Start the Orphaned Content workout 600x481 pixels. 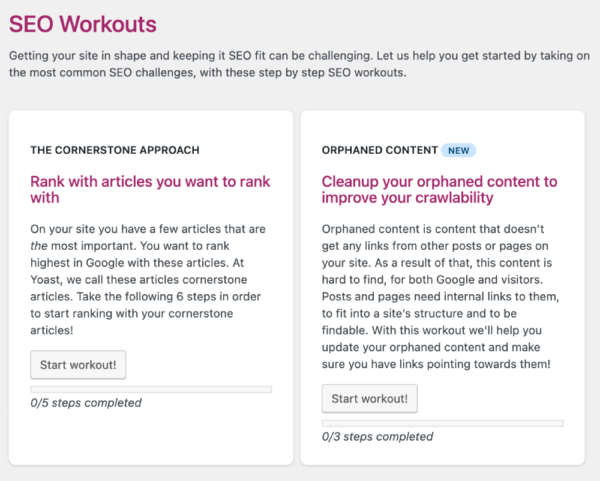(370, 399)
